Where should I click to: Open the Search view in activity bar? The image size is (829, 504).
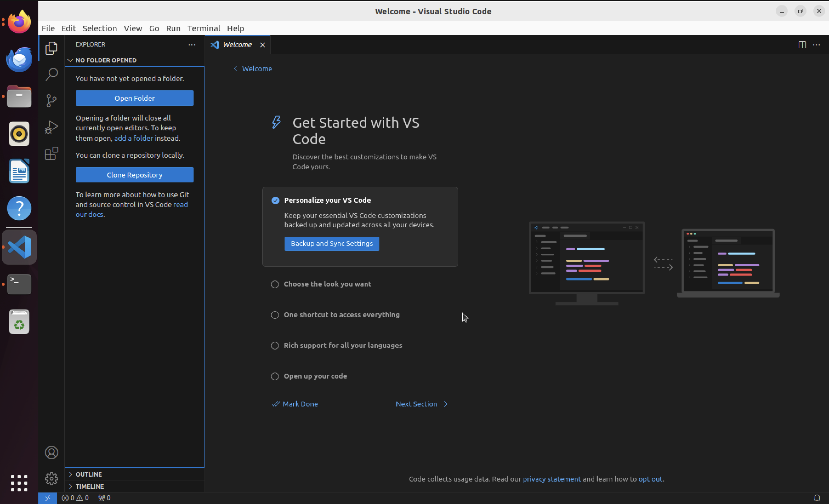(x=51, y=74)
